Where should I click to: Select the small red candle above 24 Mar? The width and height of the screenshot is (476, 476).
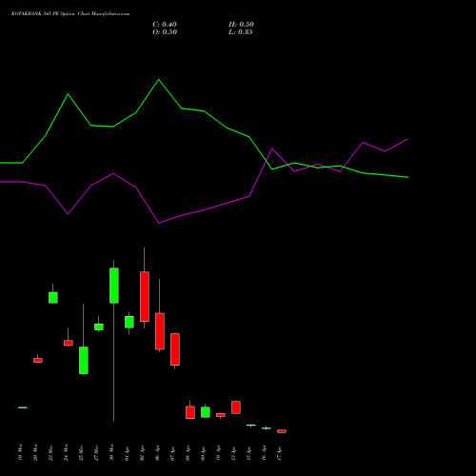69,343
